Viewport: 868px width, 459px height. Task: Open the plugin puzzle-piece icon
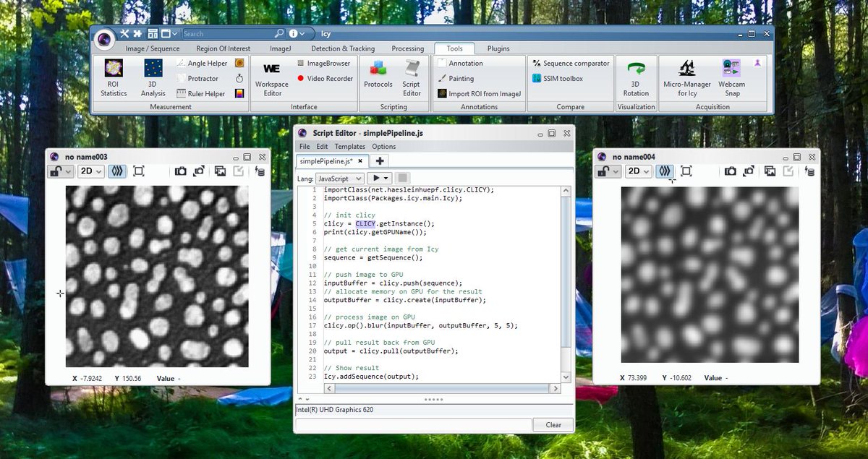[137, 33]
